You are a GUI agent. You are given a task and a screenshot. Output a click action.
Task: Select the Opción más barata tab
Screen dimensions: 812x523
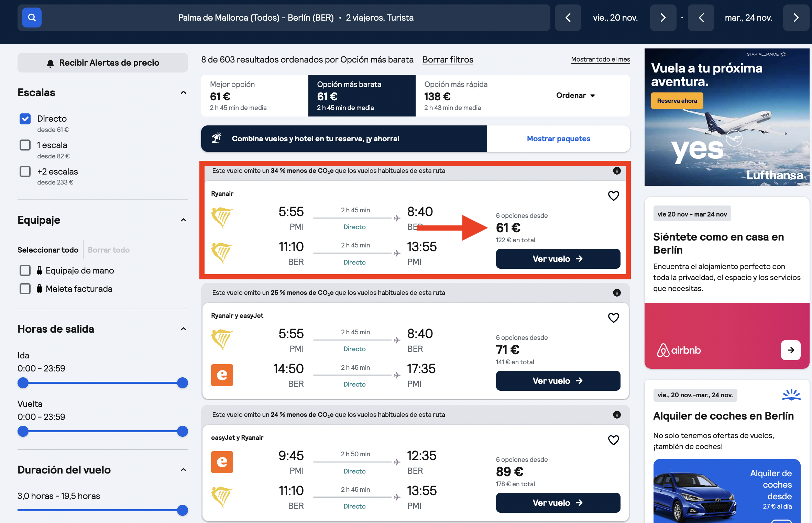[362, 96]
